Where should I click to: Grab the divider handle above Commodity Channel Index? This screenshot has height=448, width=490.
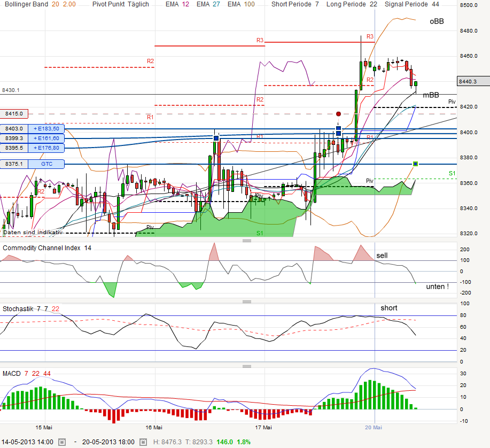(x=247, y=241)
